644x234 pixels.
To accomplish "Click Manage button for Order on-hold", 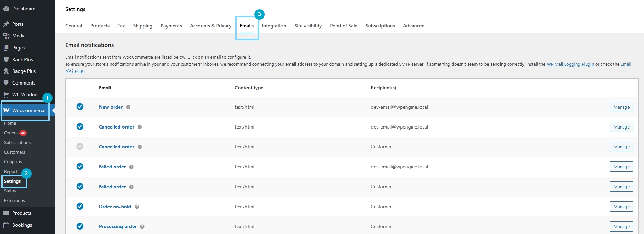I will click(621, 207).
